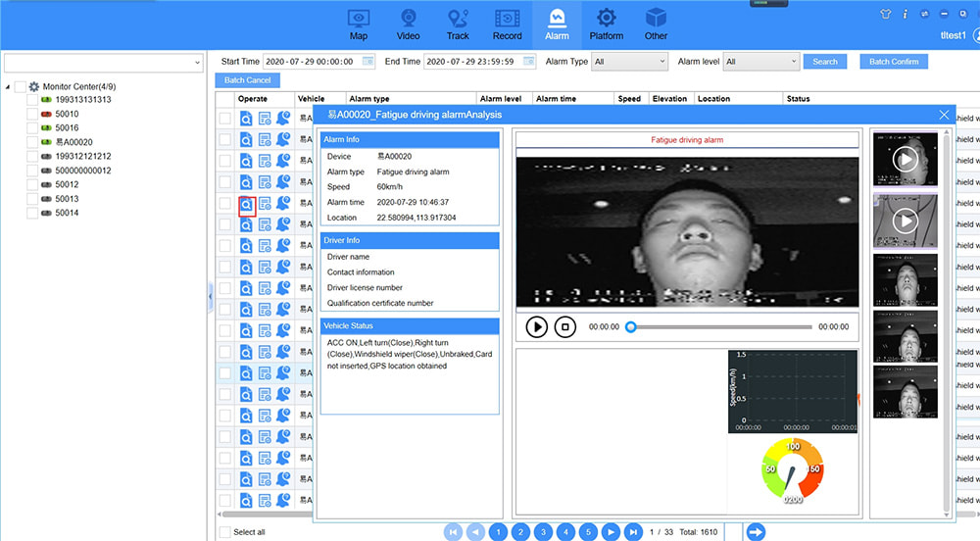The image size is (980, 541).
Task: Click the magnifier icon in top-right bar
Action: (963, 14)
